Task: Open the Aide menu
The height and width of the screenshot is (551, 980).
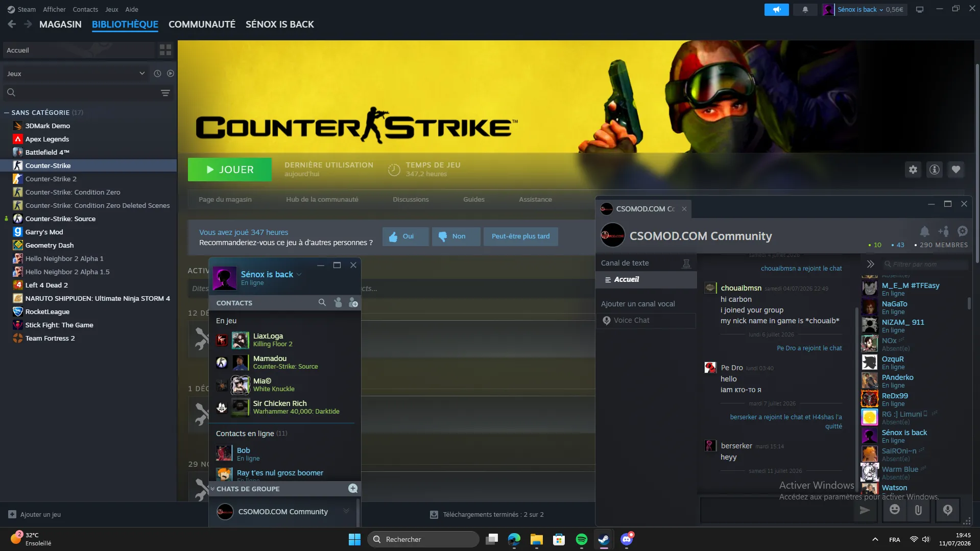Action: coord(132,9)
